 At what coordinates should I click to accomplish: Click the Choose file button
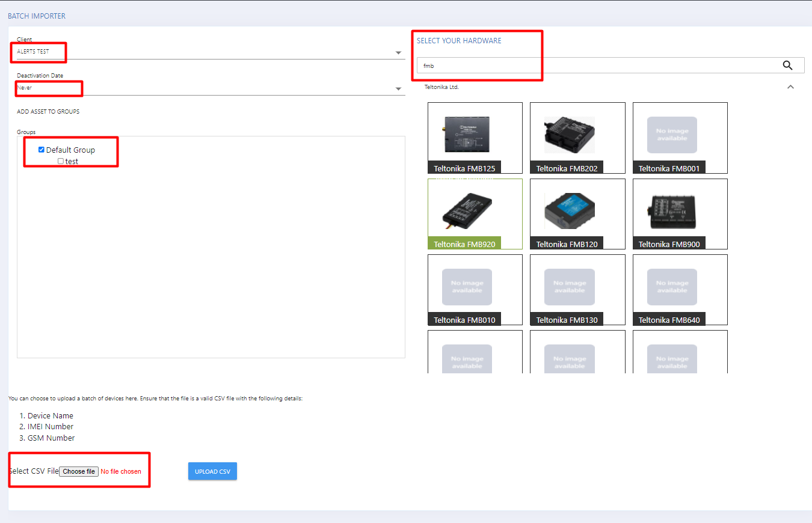(79, 472)
